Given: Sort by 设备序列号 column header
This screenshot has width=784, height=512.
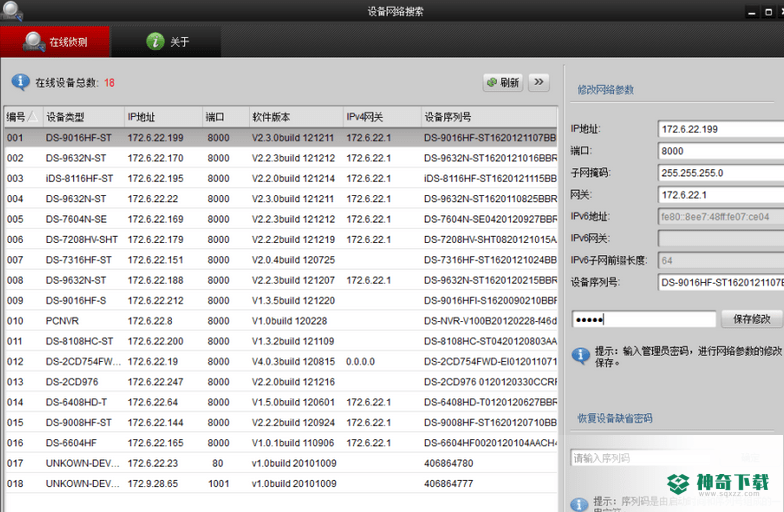Looking at the screenshot, I should (489, 117).
